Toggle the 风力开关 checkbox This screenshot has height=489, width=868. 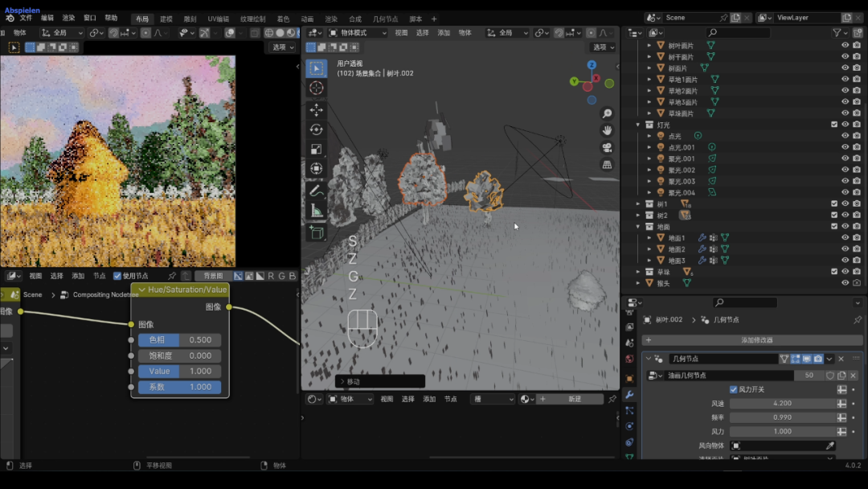point(734,389)
